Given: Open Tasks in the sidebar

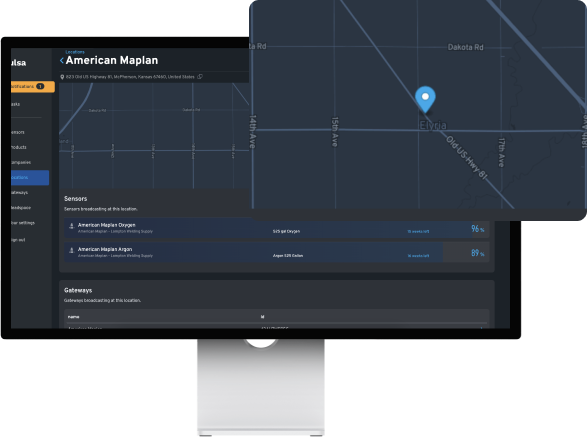Looking at the screenshot, I should click(16, 104).
